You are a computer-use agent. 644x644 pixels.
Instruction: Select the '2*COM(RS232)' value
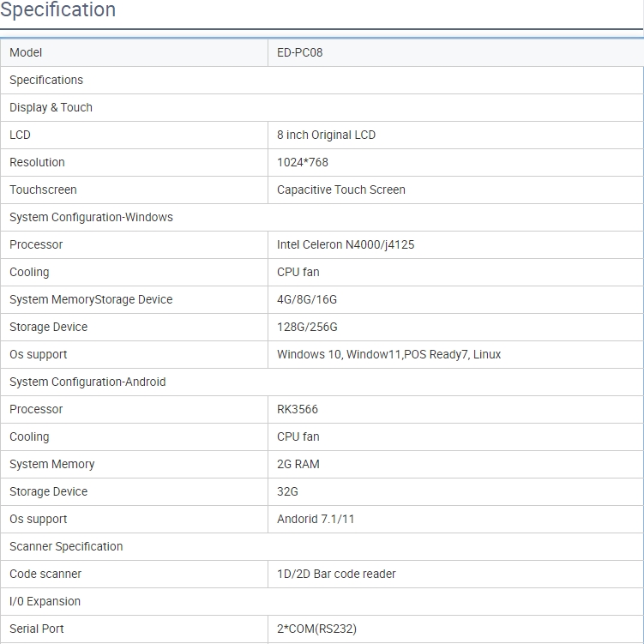click(x=316, y=629)
